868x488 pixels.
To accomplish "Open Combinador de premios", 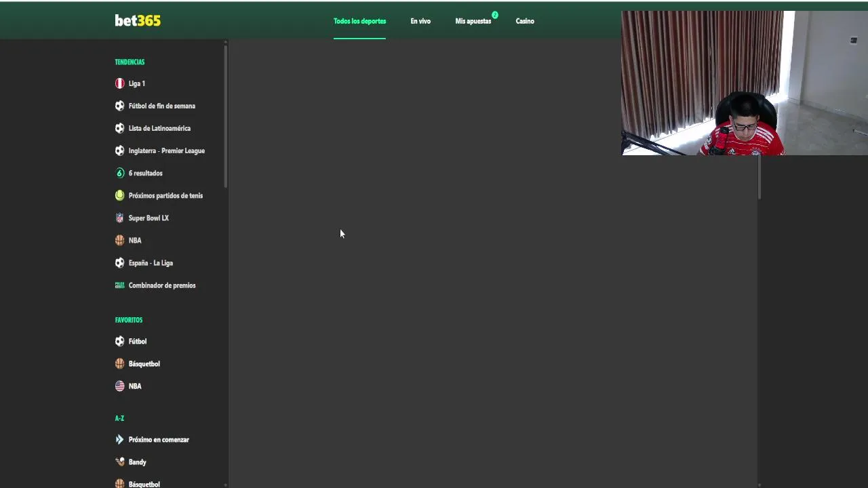I will click(162, 285).
